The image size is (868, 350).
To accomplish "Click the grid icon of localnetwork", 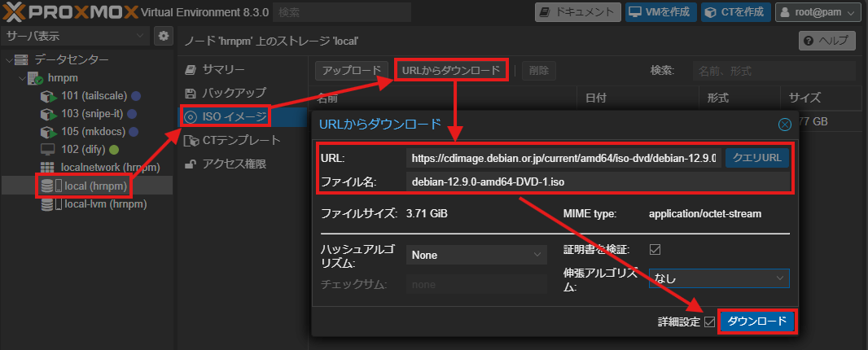I will (47, 168).
